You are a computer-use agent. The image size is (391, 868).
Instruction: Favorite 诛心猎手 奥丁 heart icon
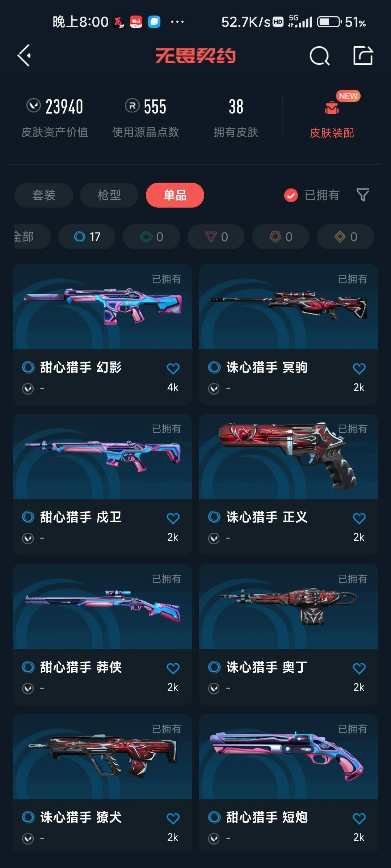tap(359, 668)
